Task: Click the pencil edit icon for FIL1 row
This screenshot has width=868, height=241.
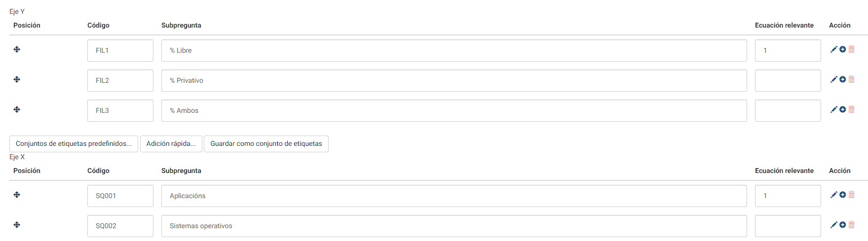Action: pos(833,49)
